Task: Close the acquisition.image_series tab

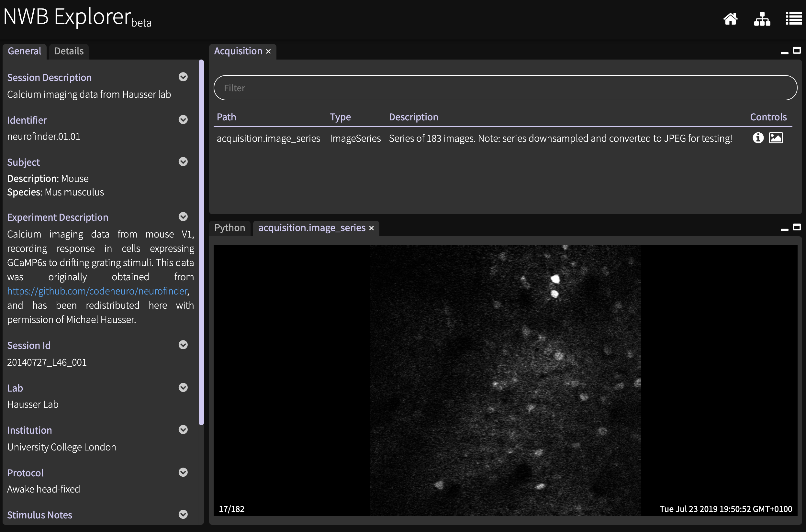Action: (372, 228)
